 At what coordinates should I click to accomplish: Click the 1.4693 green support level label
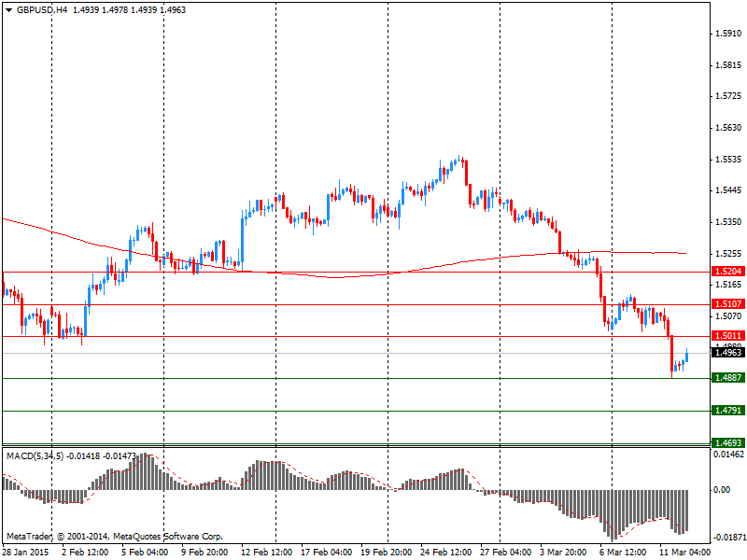728,442
